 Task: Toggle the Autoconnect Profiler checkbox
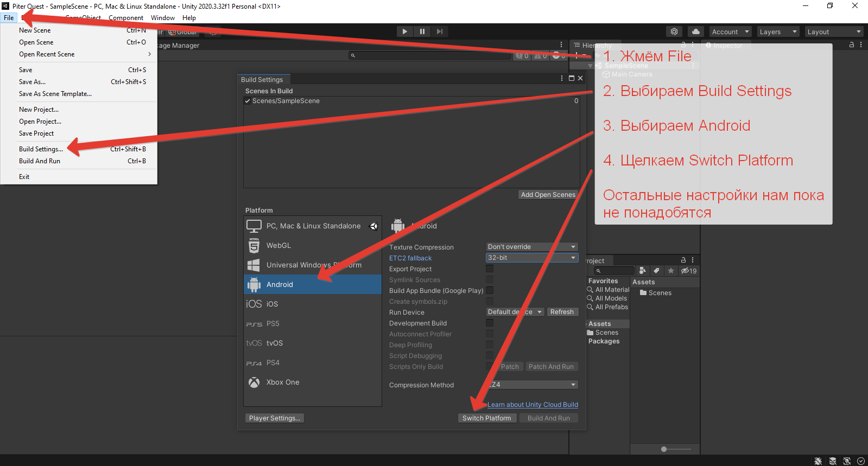tap(490, 334)
